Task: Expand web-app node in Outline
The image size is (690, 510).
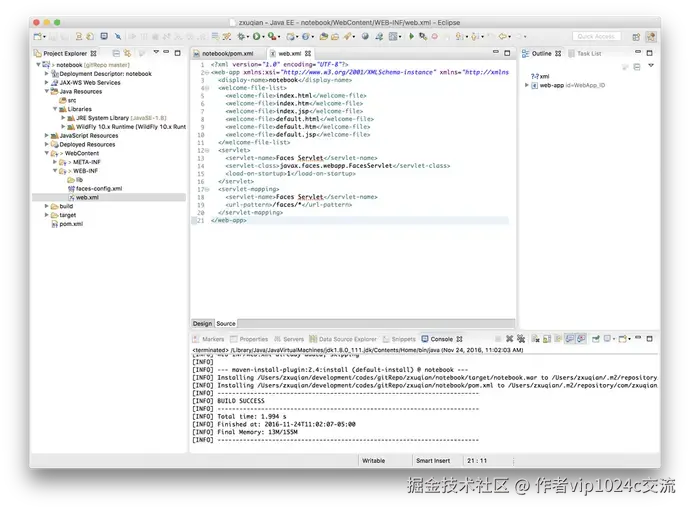Action: point(526,85)
